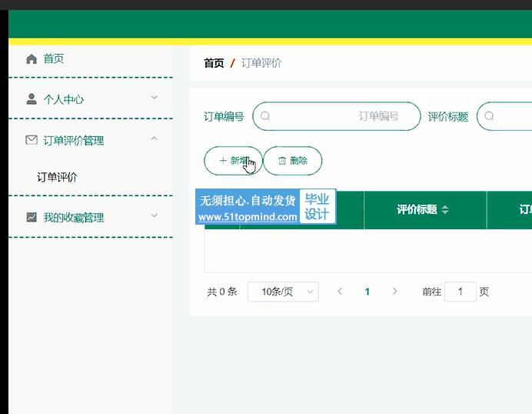This screenshot has width=532, height=414.
Task: Click 首页 in the breadcrumb
Action: tap(214, 63)
